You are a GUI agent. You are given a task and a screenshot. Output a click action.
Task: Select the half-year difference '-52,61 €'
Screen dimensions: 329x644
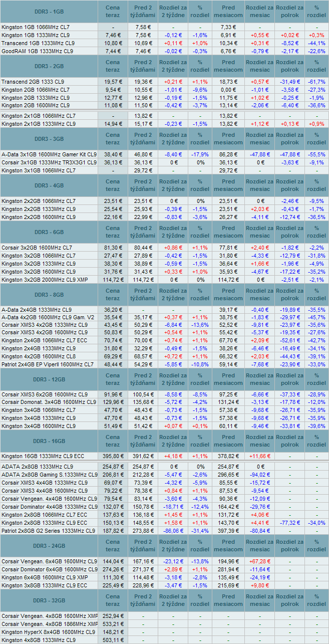pos(290,340)
